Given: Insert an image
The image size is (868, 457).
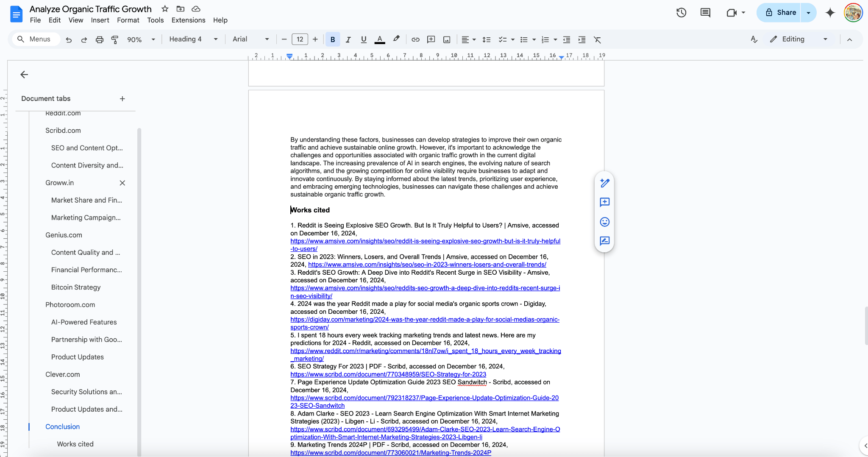Looking at the screenshot, I should (446, 39).
